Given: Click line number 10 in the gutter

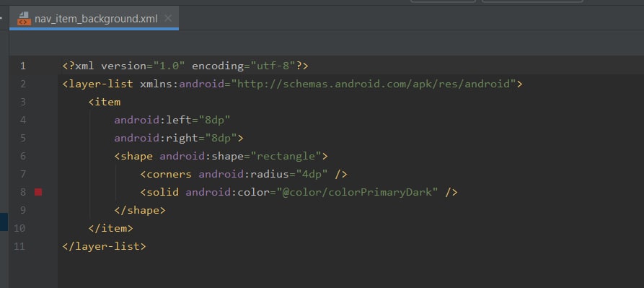Looking at the screenshot, I should 19,228.
